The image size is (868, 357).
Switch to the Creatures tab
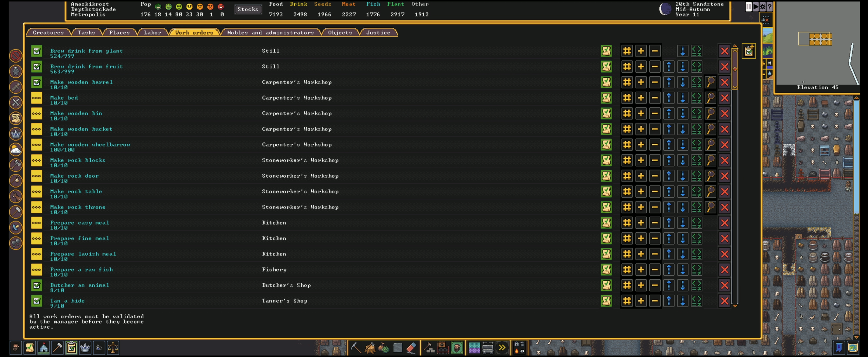click(x=48, y=33)
